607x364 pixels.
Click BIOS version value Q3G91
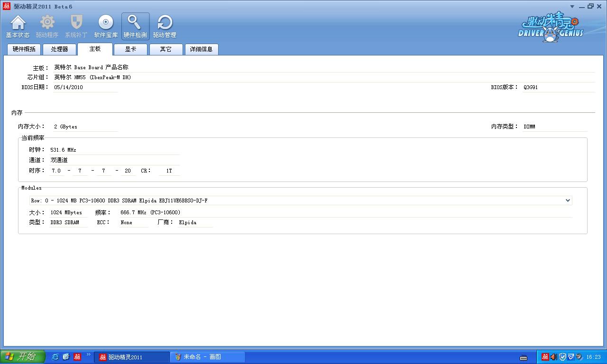tap(531, 88)
